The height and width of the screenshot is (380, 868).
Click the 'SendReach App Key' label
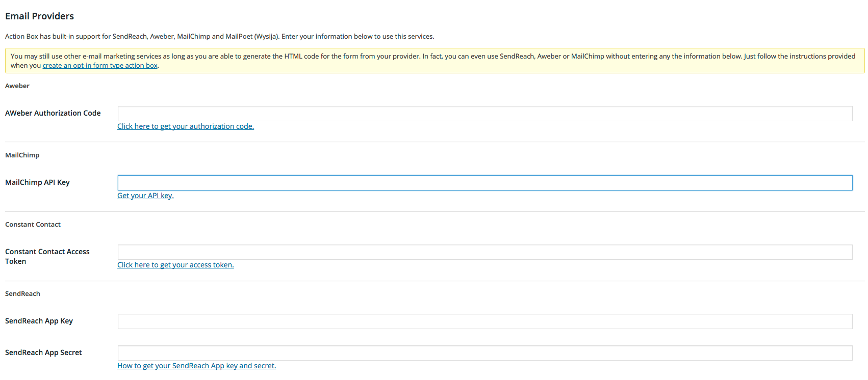[39, 321]
